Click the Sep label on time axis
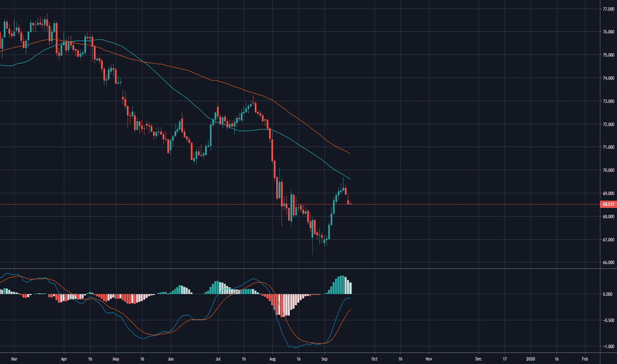 (x=324, y=359)
